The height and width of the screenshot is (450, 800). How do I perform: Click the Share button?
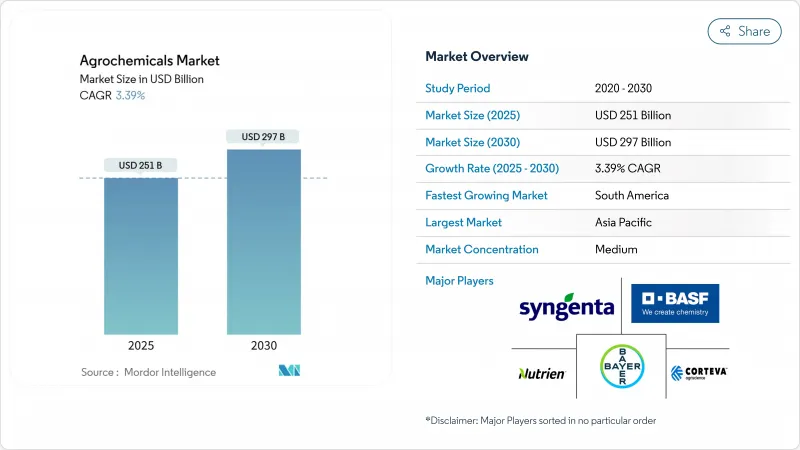pyautogui.click(x=744, y=31)
